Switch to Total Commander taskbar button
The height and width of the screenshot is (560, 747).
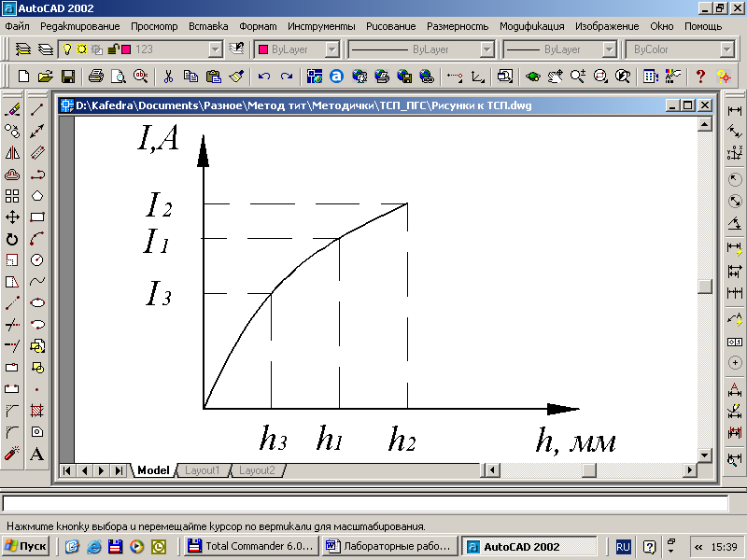click(x=251, y=546)
